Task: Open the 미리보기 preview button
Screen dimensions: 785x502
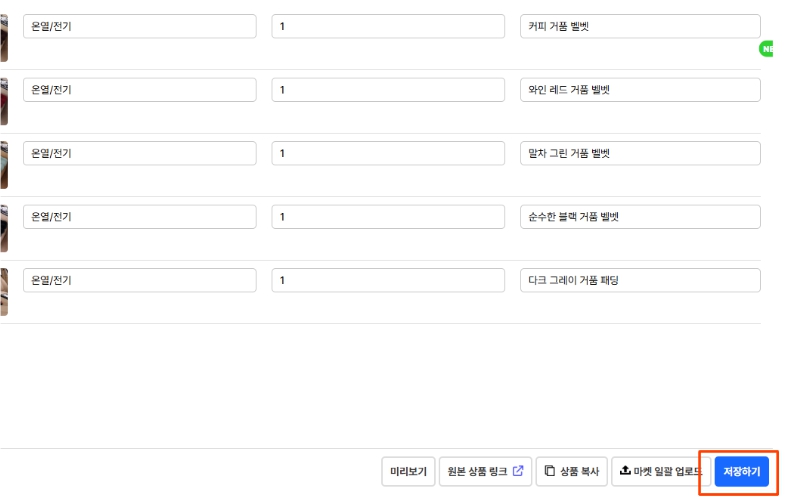Action: 408,471
